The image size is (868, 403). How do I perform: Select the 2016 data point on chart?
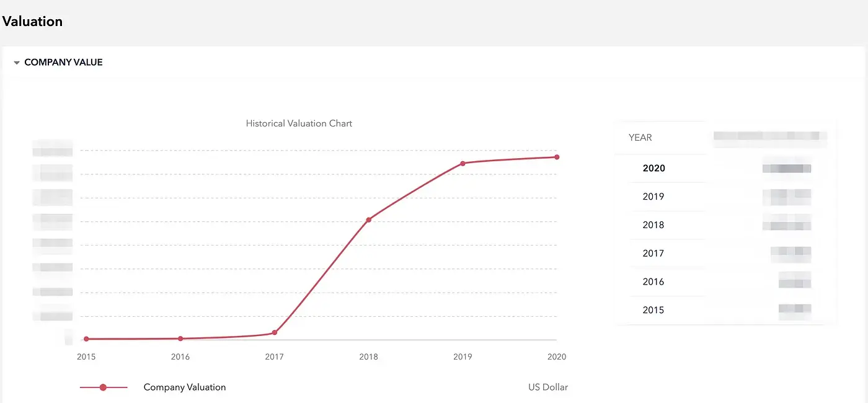pyautogui.click(x=180, y=339)
